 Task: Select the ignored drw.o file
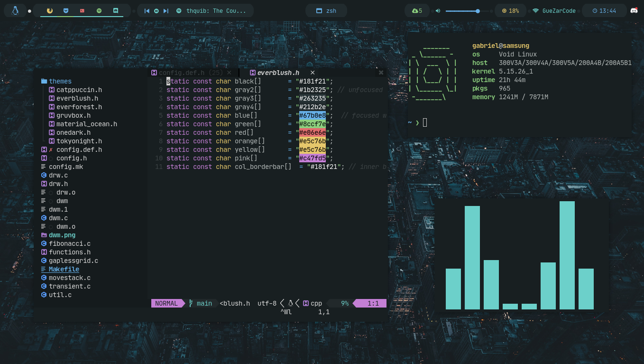(66, 192)
